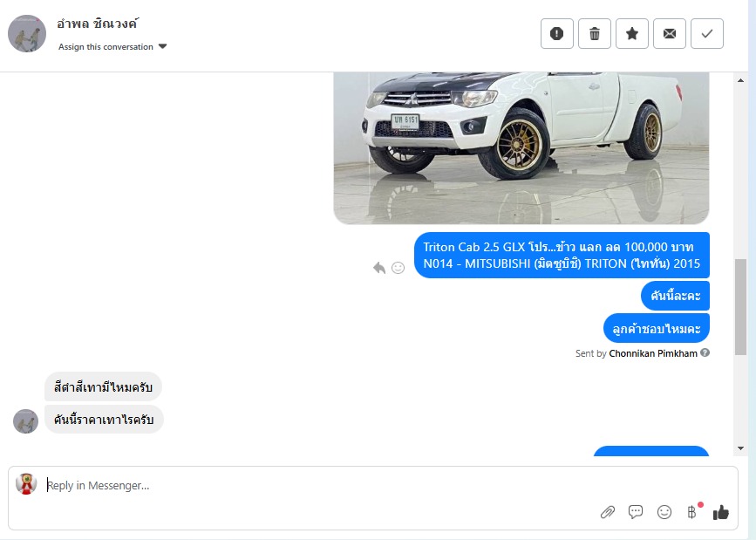The image size is (756, 540).
Task: Show help for Sent by info icon
Action: tap(705, 352)
